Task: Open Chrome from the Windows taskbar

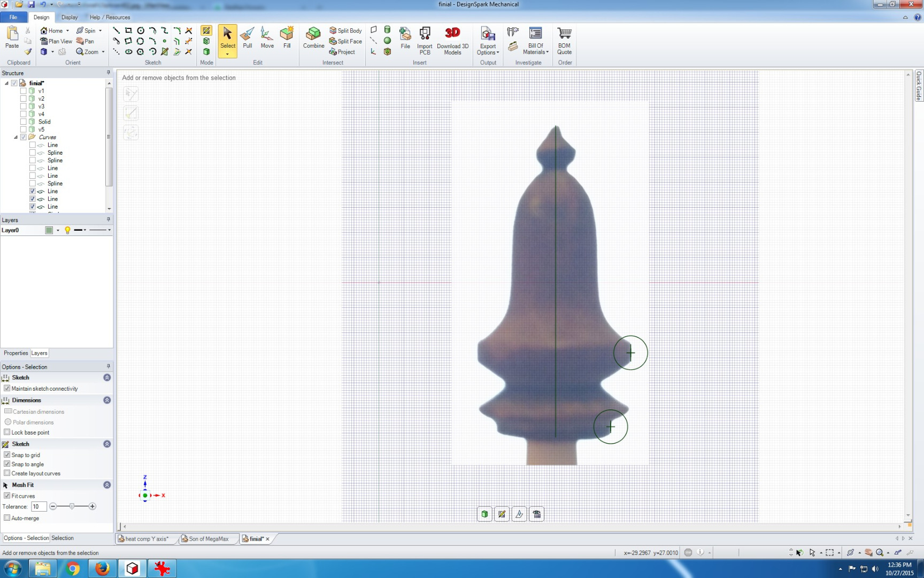Action: (73, 568)
